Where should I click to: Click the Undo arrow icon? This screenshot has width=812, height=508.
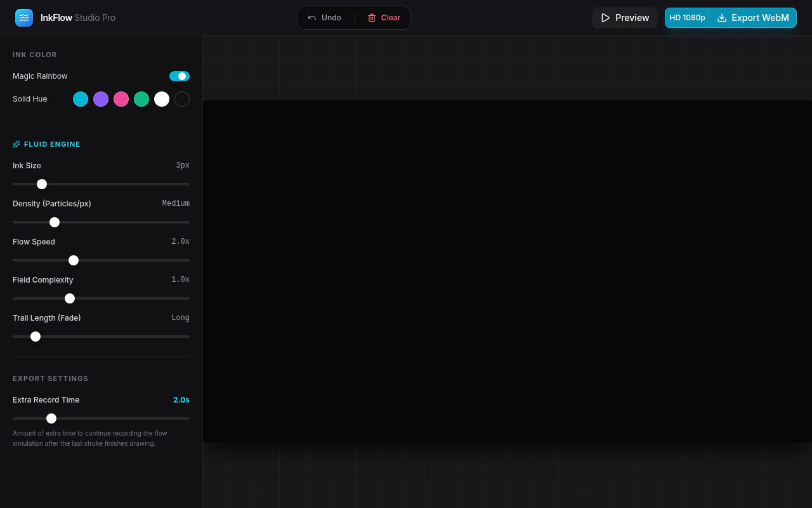(312, 18)
